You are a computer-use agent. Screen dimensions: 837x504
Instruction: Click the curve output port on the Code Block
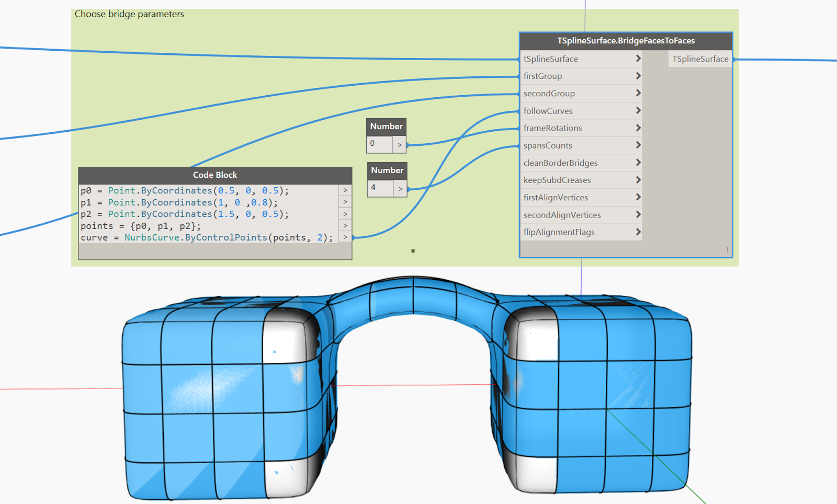[x=345, y=237]
